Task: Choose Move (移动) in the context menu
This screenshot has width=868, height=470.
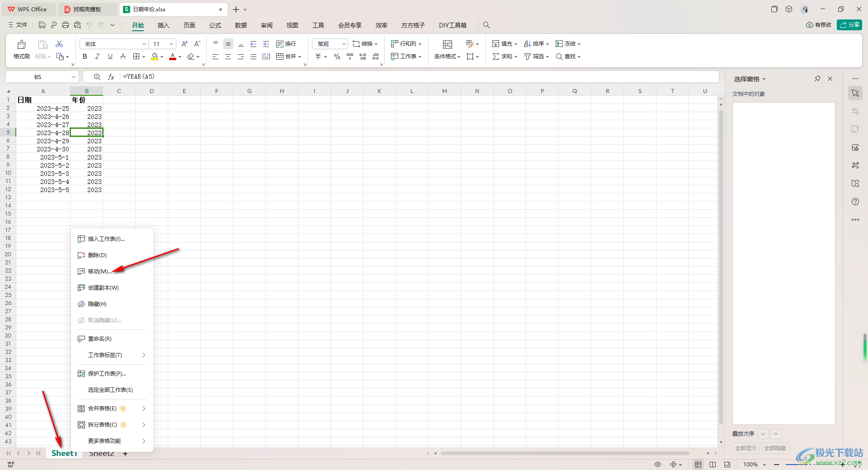Action: (x=112, y=271)
